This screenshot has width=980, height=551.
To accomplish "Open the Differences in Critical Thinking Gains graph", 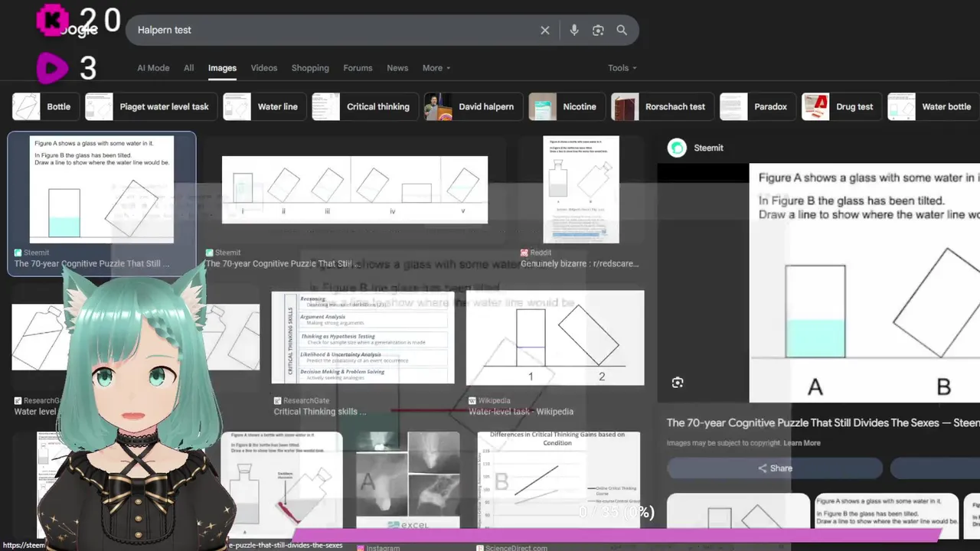I will (559, 479).
